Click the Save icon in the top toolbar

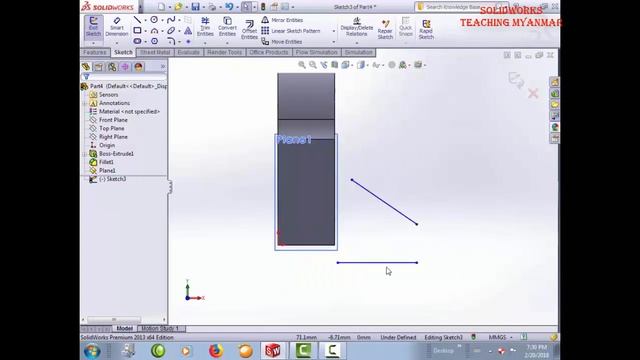196,7
